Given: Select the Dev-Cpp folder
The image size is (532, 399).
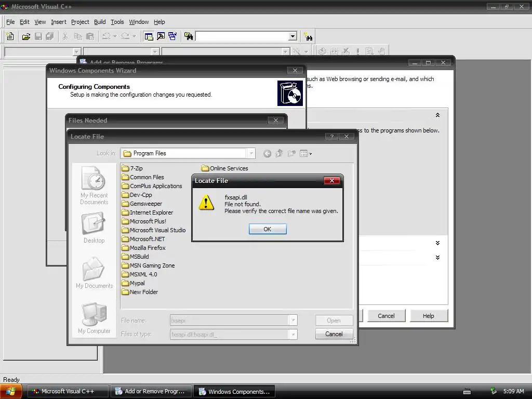Looking at the screenshot, I should (x=137, y=195).
